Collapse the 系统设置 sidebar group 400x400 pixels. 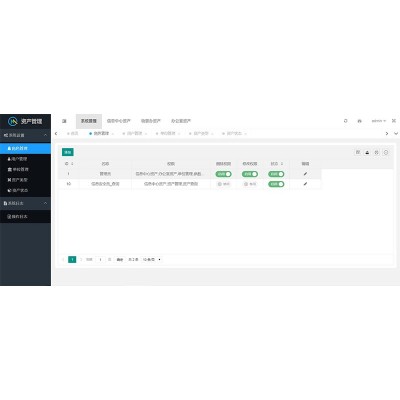coord(25,135)
